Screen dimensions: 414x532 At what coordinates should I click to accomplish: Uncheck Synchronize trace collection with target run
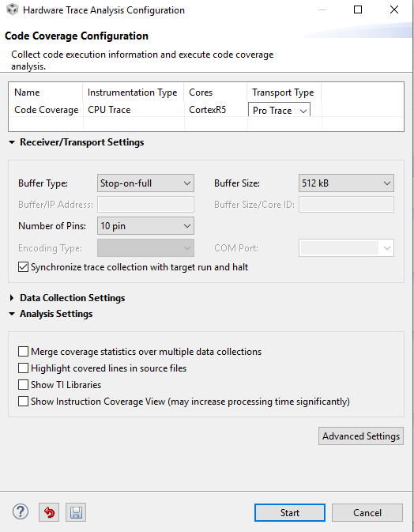23,267
